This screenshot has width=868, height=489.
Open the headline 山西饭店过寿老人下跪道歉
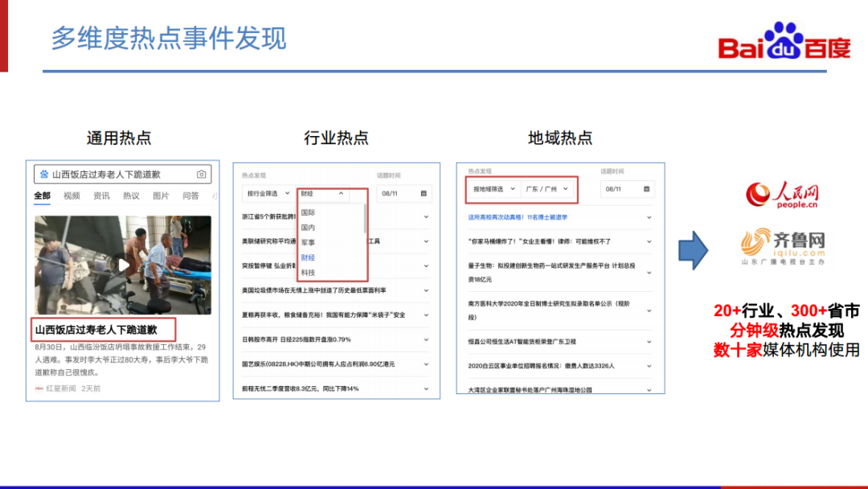click(96, 330)
